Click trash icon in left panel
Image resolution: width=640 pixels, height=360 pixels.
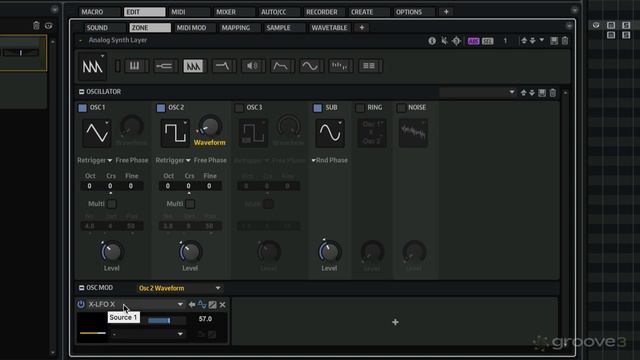click(36, 26)
